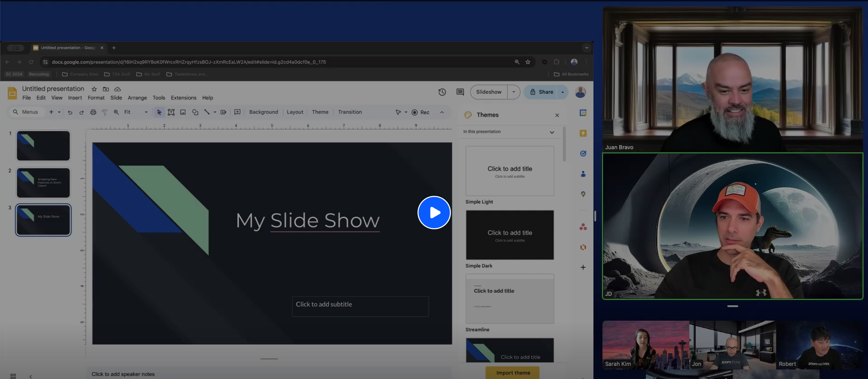
Task: Play the video with center play button
Action: click(x=434, y=213)
